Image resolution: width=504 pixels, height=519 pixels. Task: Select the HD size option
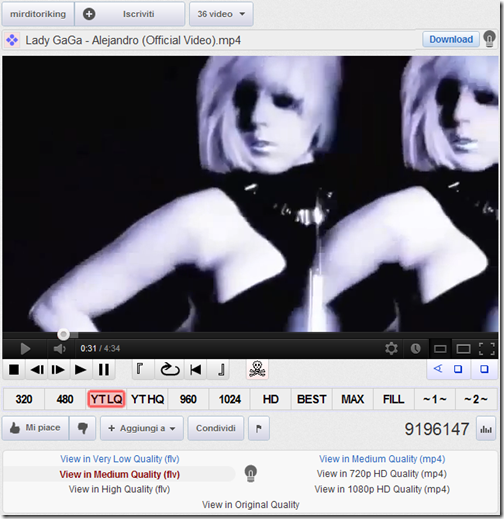pos(271,399)
